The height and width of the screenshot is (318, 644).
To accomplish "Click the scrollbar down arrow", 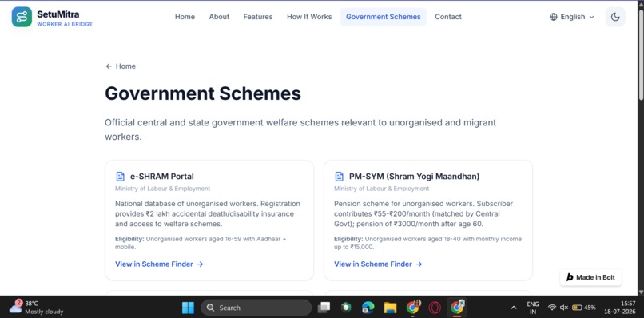I will (641, 292).
